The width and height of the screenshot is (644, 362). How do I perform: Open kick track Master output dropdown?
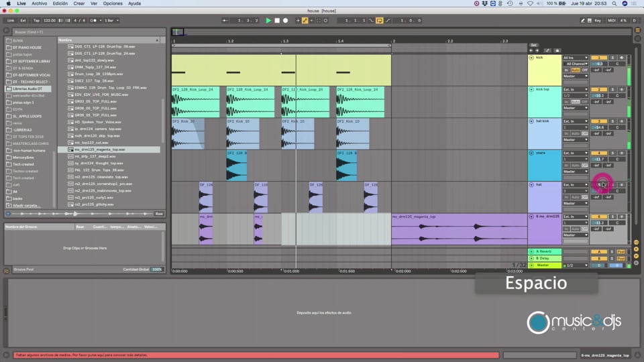tap(576, 76)
